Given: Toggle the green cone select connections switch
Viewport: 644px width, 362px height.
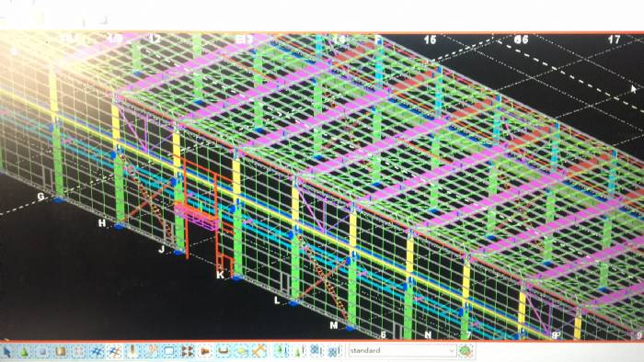Looking at the screenshot, I should click(x=24, y=351).
